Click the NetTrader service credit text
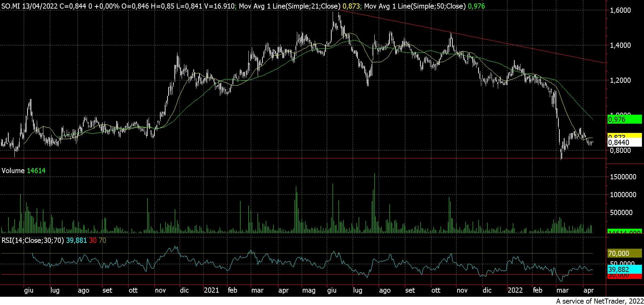The width and height of the screenshot is (644, 305). coord(600,301)
